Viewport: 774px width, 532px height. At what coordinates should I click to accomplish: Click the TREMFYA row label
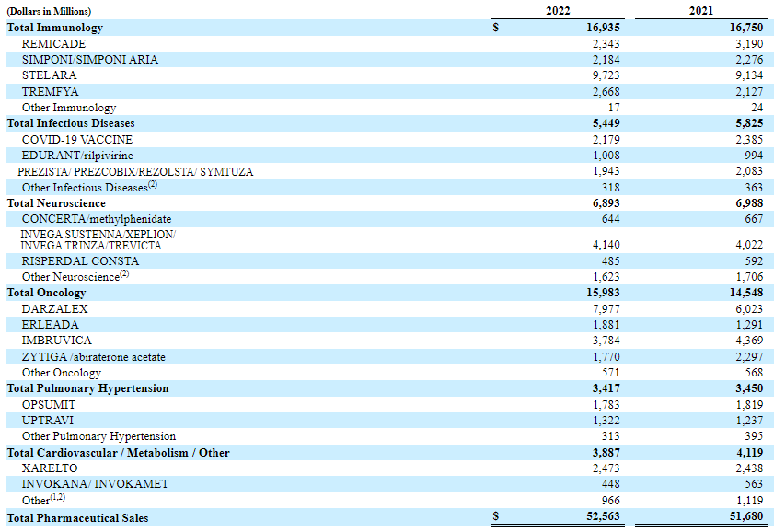click(50, 92)
